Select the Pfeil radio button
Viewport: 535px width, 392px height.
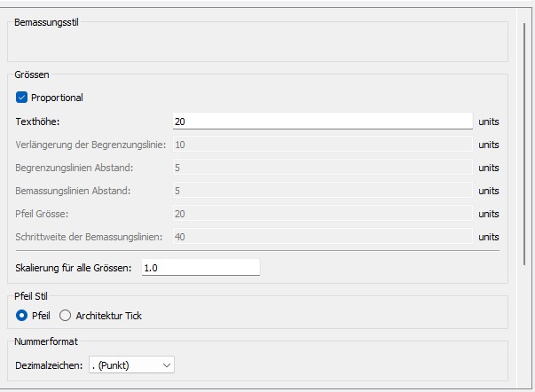(x=22, y=316)
